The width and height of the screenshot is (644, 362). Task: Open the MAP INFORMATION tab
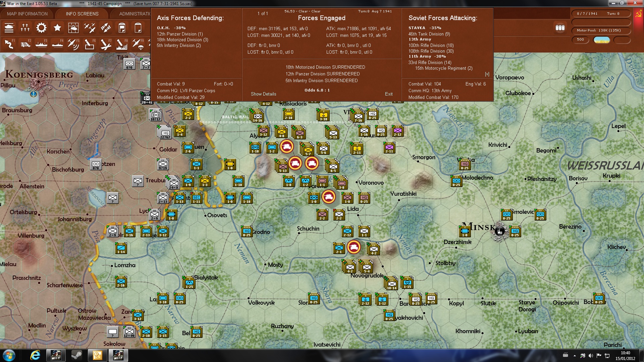click(x=27, y=14)
